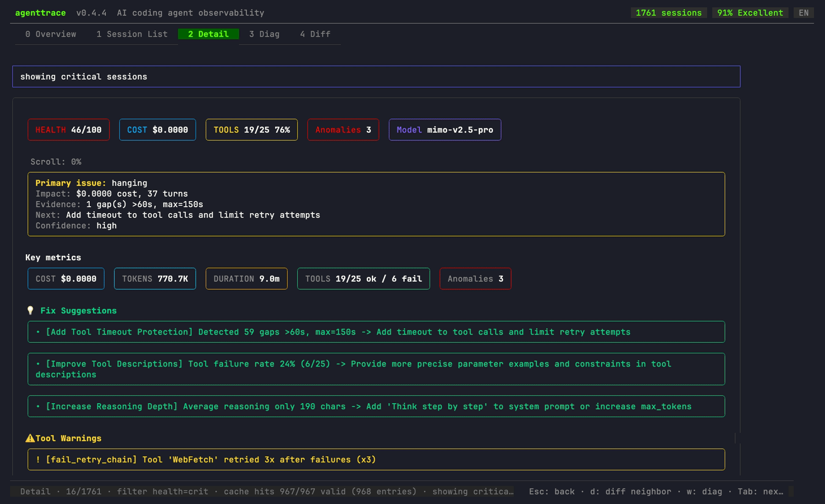Click the Model mimo-v2.5-pro badge
The height and width of the screenshot is (504, 825).
pos(445,130)
